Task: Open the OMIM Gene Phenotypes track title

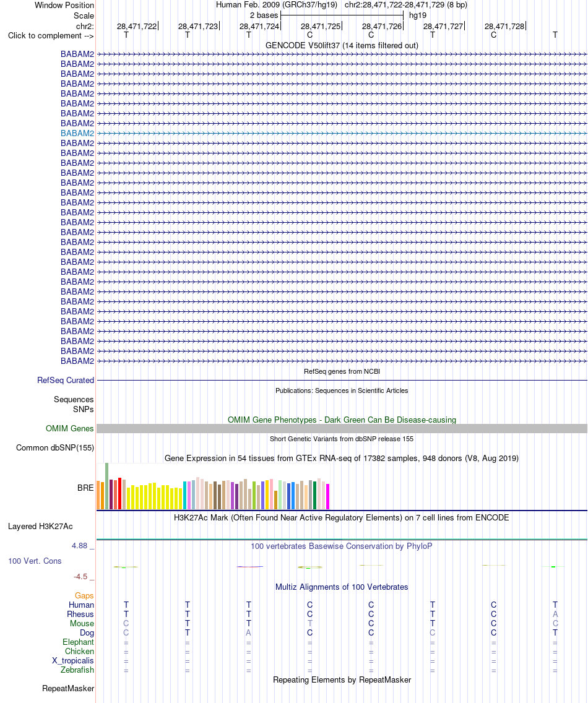Action: click(x=342, y=420)
